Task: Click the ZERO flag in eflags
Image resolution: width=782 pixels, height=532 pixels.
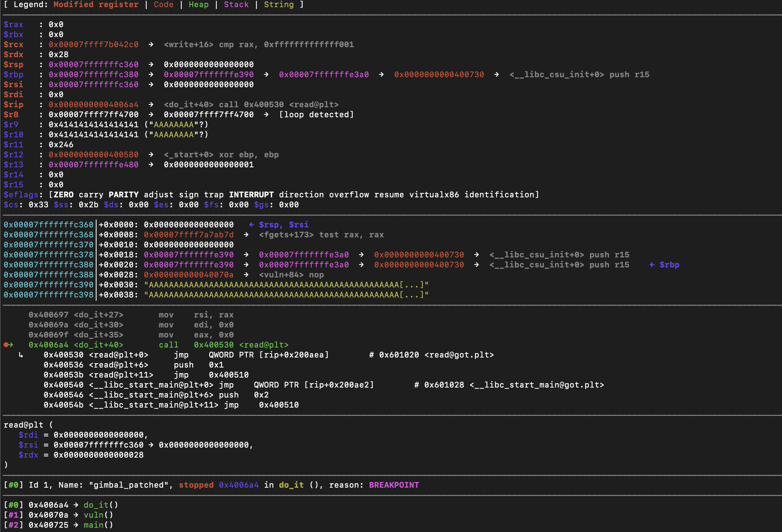Action: coord(64,195)
